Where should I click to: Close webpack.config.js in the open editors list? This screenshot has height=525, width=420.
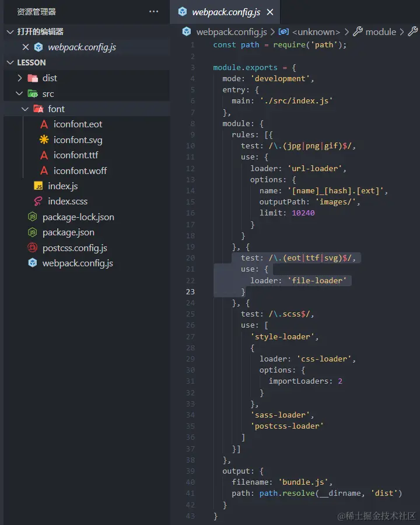(26, 47)
